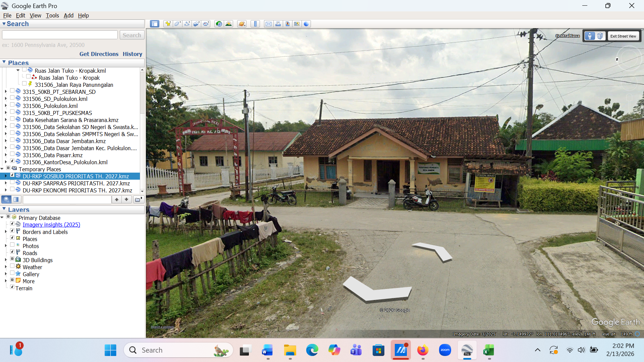The image size is (644, 362).
Task: Open the Imagery insights (2025) link
Action: tap(51, 225)
